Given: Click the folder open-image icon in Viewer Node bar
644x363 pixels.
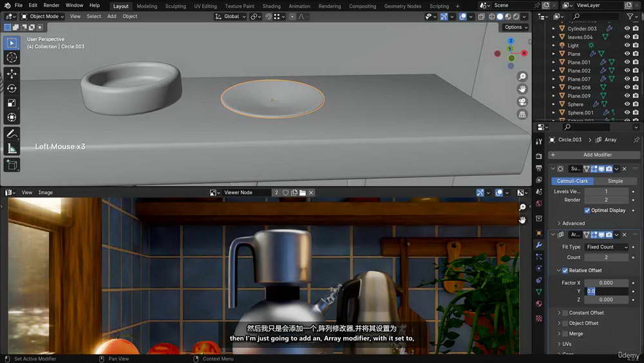Looking at the screenshot, I should 303,192.
